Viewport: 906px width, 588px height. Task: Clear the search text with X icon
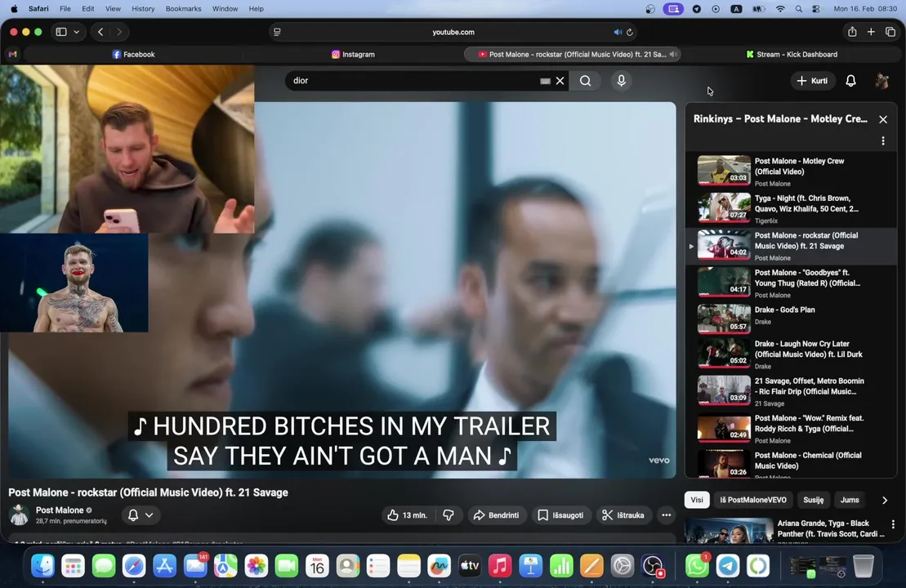(560, 81)
